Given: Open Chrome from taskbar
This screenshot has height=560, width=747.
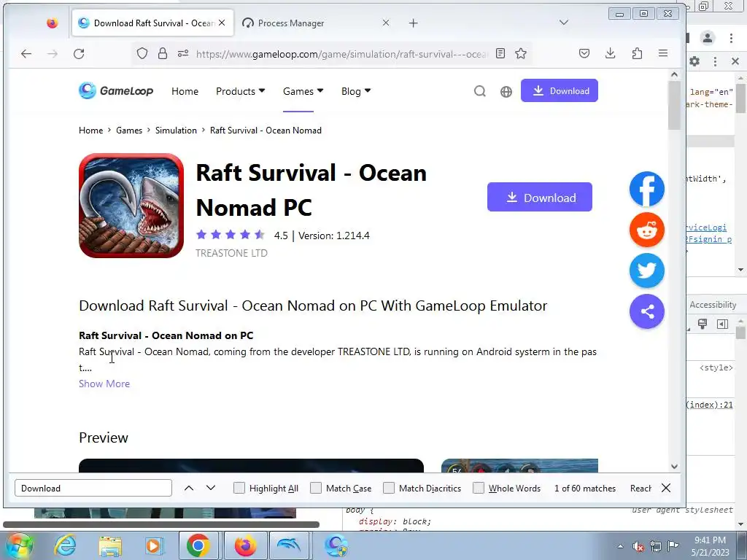Looking at the screenshot, I should click(198, 545).
